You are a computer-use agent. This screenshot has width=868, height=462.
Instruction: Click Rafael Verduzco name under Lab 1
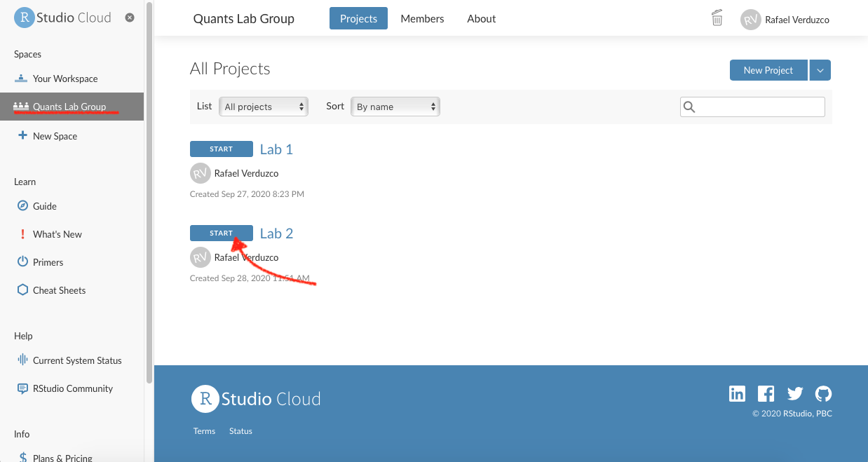click(x=246, y=173)
